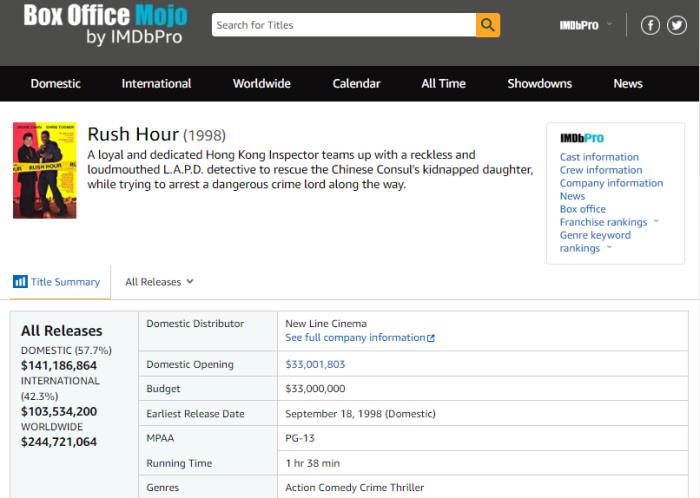Go to the Domestic menu
Image resolution: width=700 pixels, height=498 pixels.
point(56,84)
